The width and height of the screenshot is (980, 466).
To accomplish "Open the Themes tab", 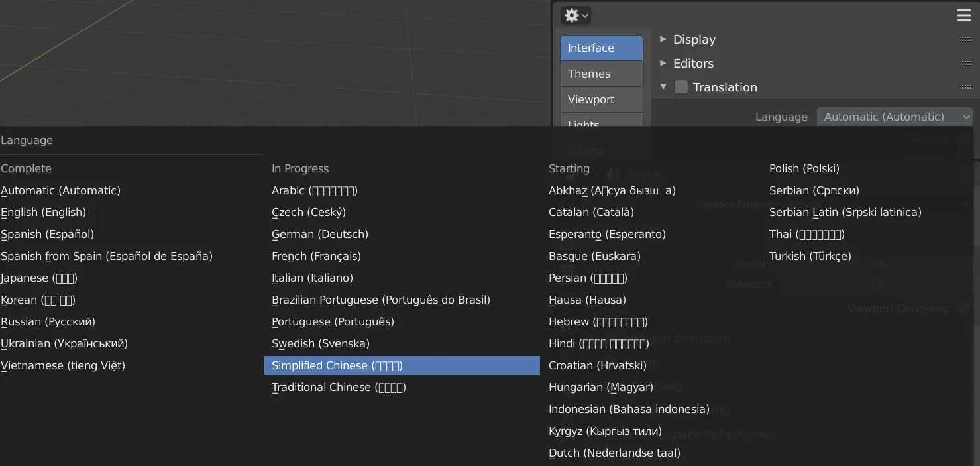I will pos(601,74).
